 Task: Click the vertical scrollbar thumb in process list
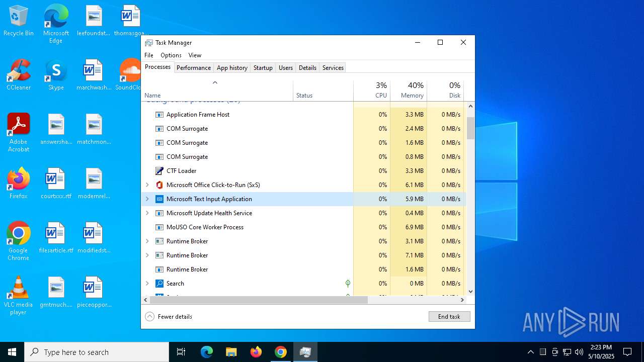pyautogui.click(x=470, y=128)
